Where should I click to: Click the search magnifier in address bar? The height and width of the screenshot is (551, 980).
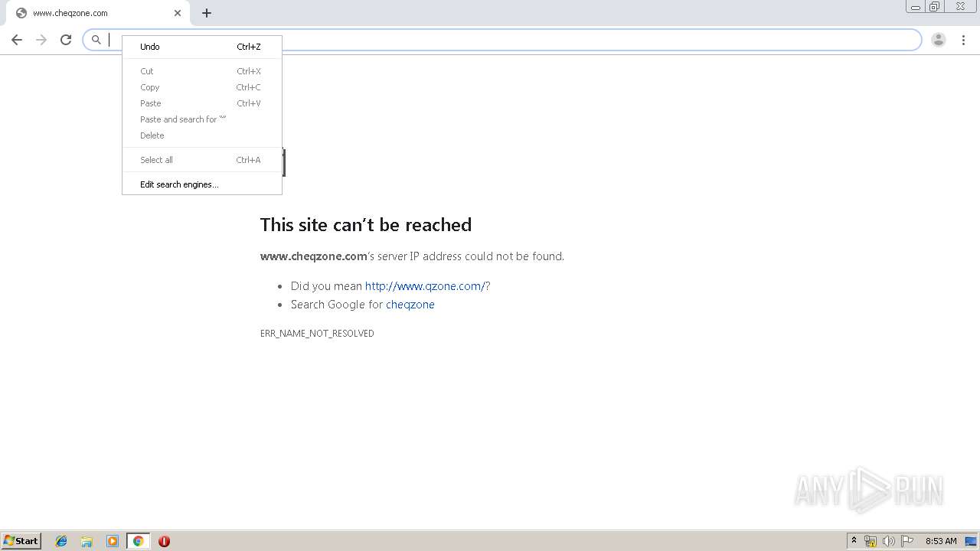96,40
